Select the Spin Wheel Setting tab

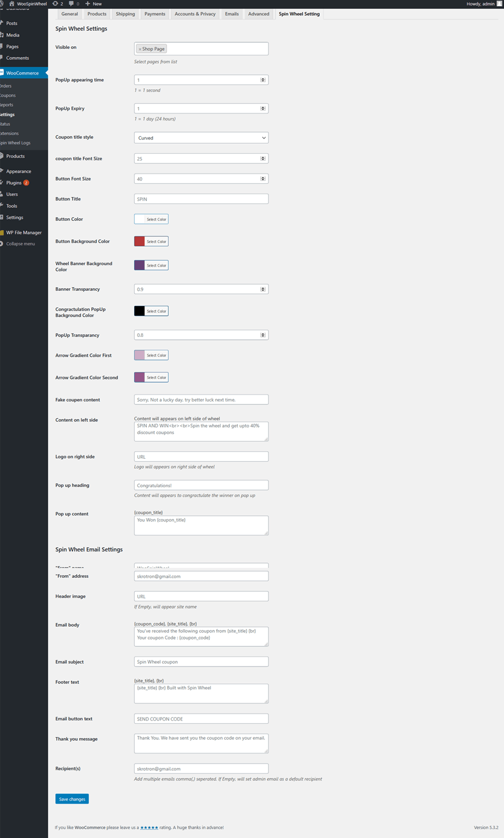[x=299, y=14]
